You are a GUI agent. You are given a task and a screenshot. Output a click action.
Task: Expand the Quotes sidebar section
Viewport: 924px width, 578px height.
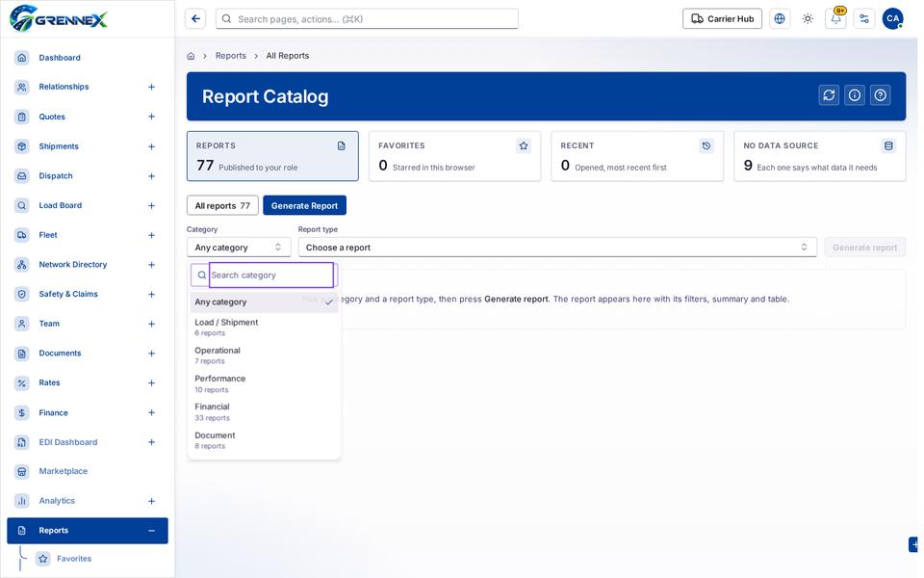151,117
